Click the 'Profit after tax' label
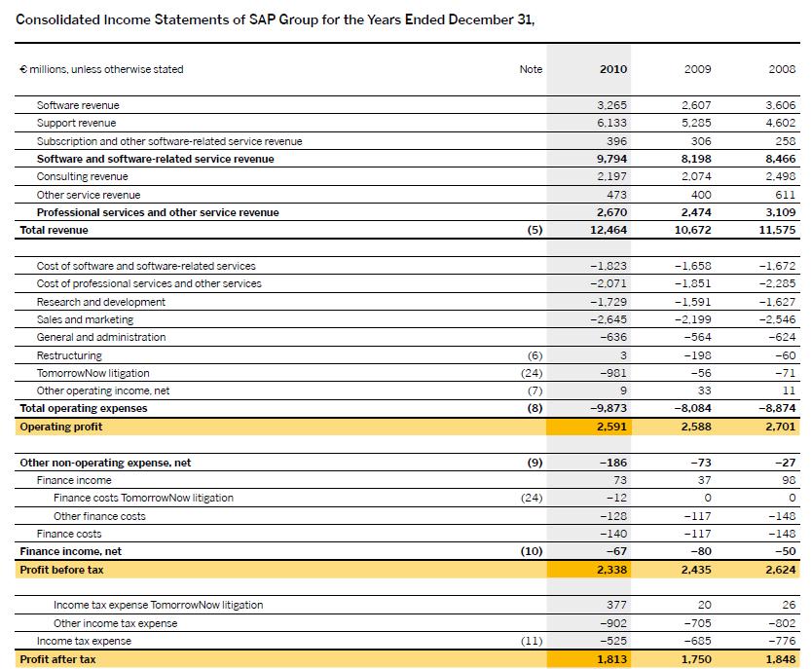The width and height of the screenshot is (812, 669). 57,659
